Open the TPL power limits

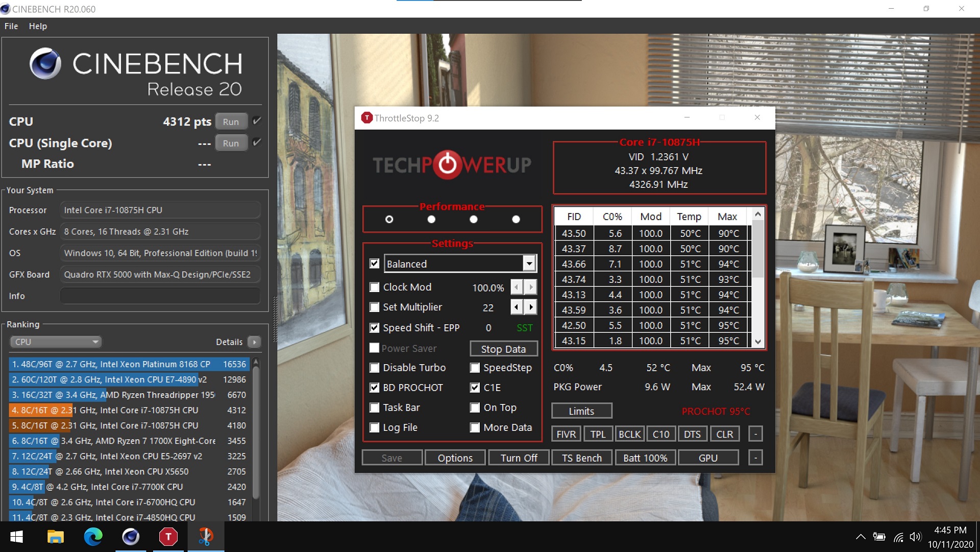(x=598, y=434)
